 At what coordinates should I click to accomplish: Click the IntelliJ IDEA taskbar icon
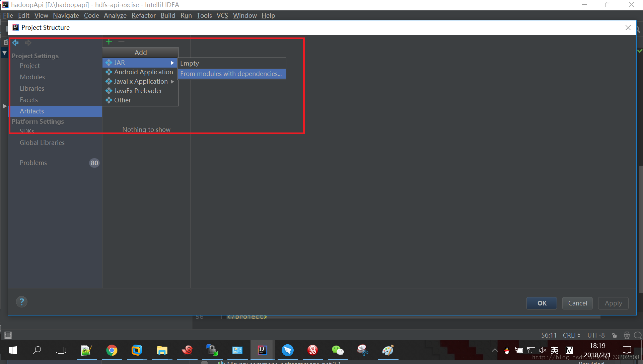262,350
